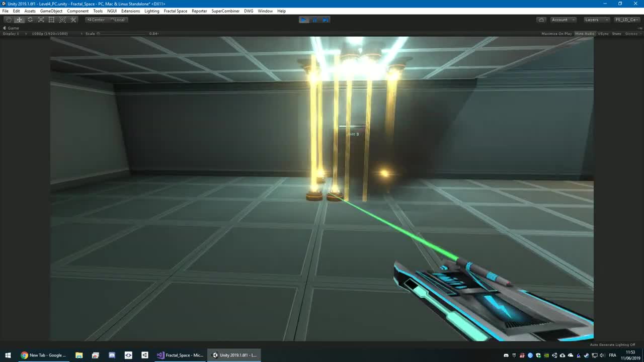
Task: Toggle Mute Audio
Action: pos(585,34)
